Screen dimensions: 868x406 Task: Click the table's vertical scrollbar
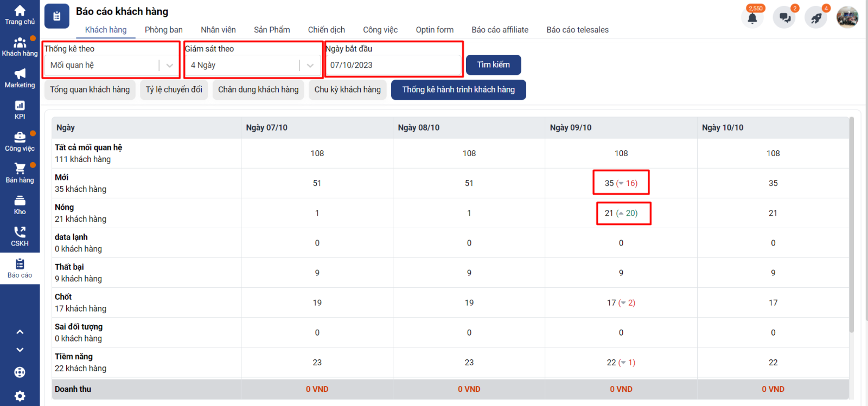(851, 228)
